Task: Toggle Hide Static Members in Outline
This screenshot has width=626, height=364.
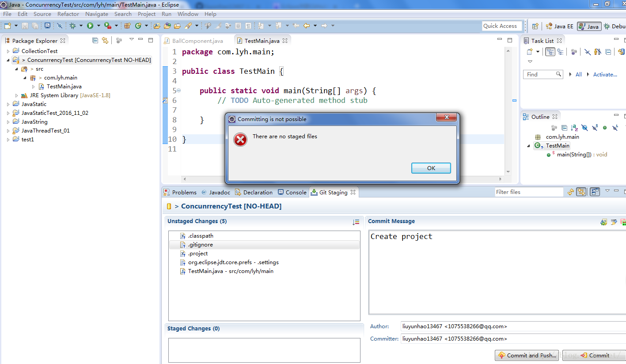Action: [x=595, y=128]
